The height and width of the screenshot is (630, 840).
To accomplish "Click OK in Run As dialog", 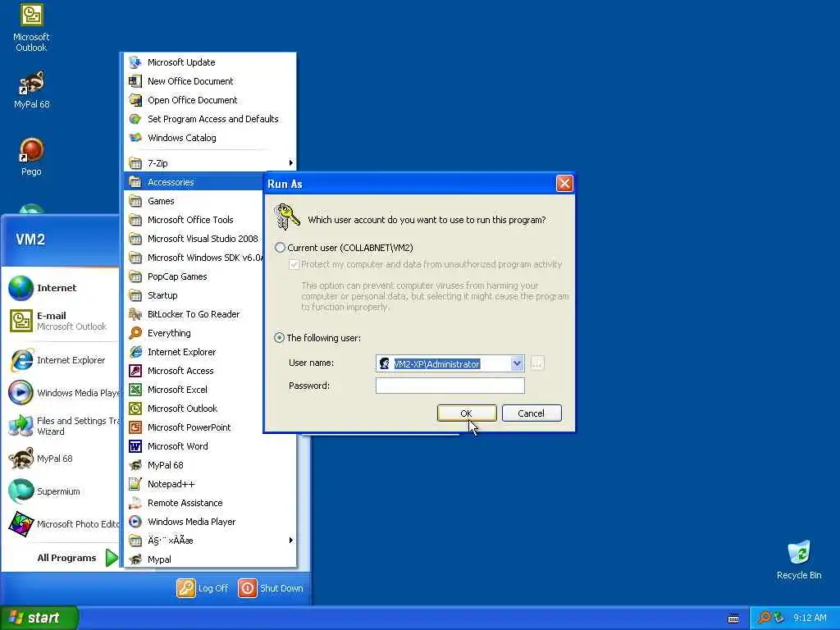I will click(x=467, y=413).
